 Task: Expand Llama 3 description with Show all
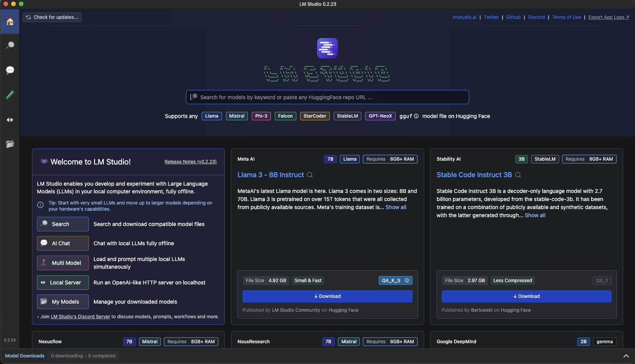396,207
